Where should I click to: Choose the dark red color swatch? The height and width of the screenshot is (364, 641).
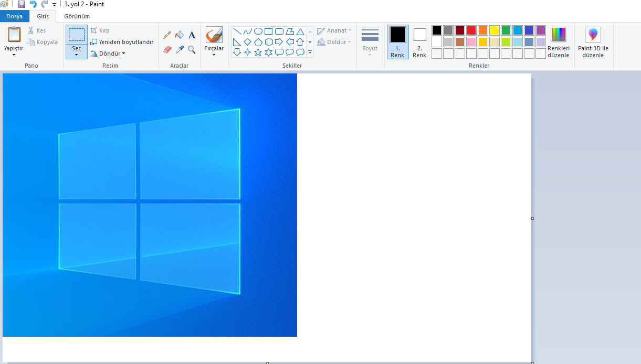point(460,30)
